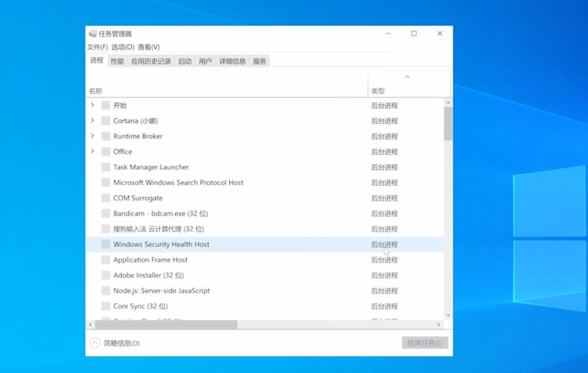
Task: Select the Bandicam - bdcam.exe (32 位) text
Action: point(161,214)
